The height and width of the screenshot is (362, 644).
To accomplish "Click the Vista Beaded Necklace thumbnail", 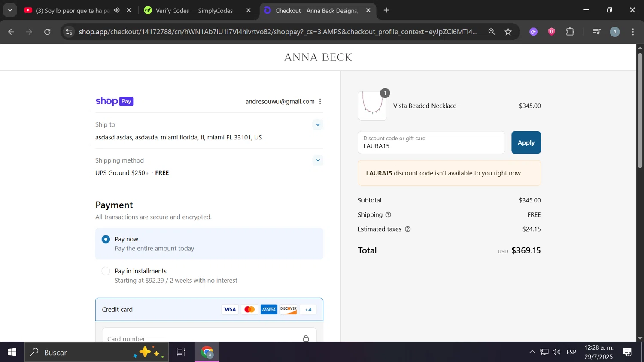I will [373, 106].
